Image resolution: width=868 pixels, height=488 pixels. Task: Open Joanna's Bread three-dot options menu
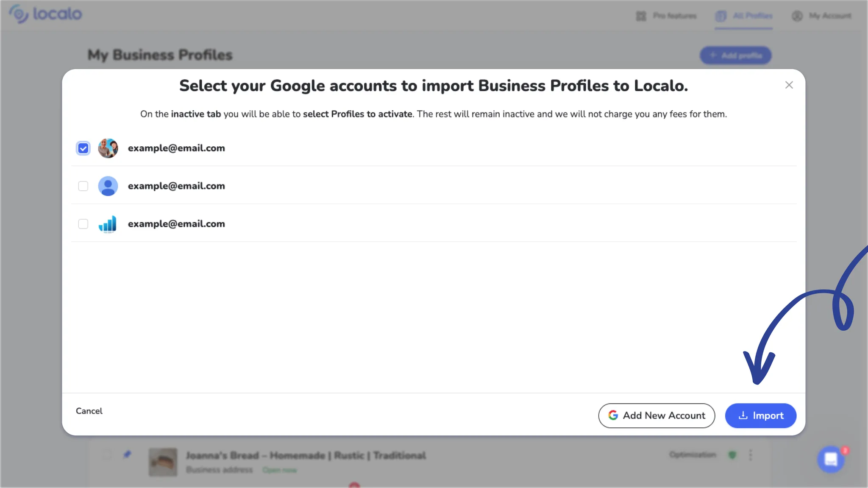click(x=751, y=455)
